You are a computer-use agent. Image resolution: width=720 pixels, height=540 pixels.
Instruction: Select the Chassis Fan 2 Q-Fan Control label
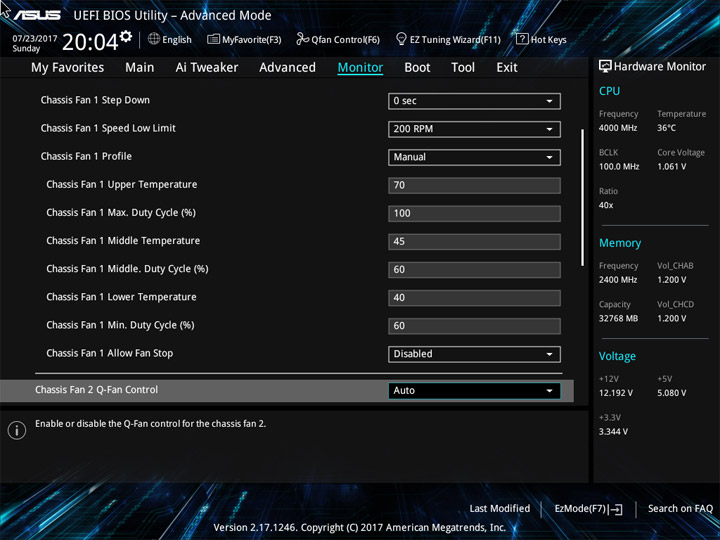tap(96, 390)
